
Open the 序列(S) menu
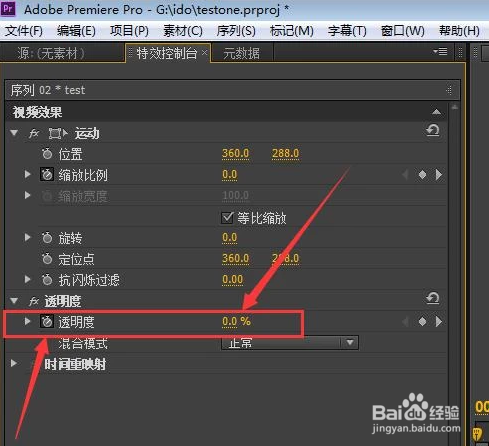[x=236, y=31]
